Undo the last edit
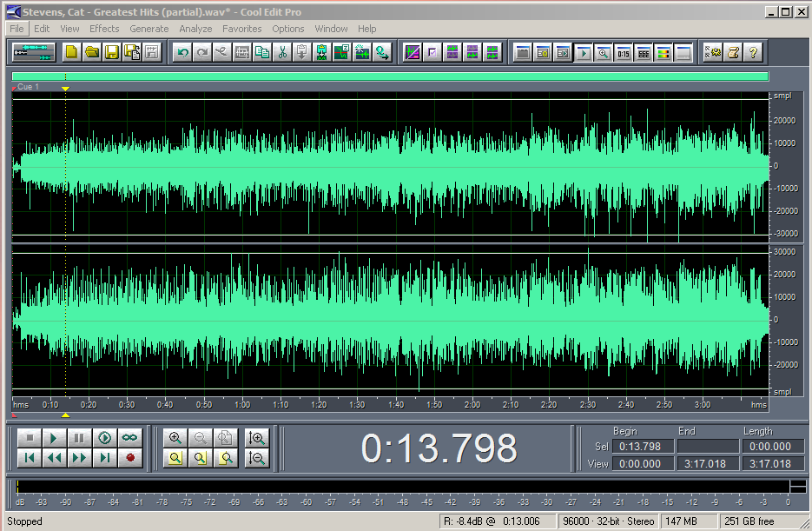 tap(182, 52)
